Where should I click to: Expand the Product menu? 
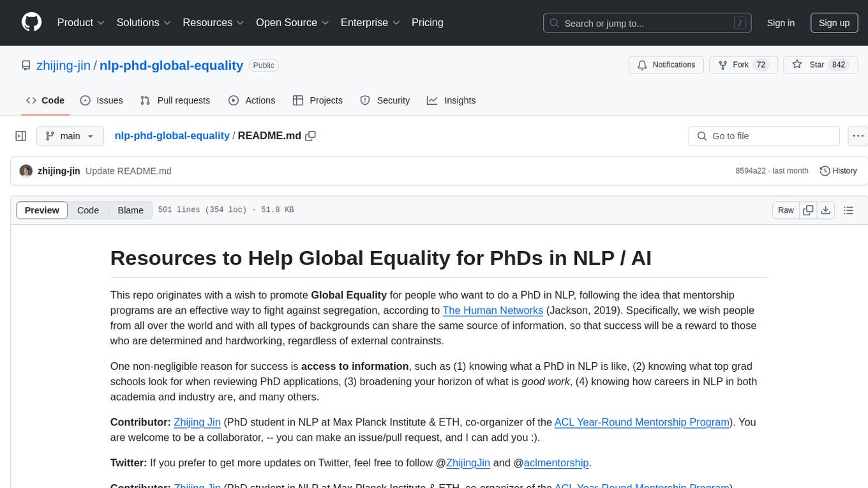(x=81, y=22)
